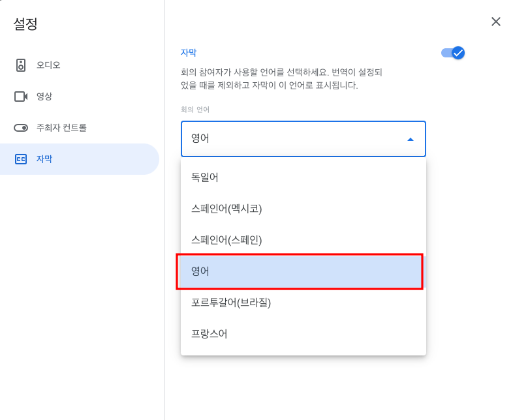Pick 프랑스어 from the dropdown list
This screenshot has width=513, height=420.
click(303, 334)
